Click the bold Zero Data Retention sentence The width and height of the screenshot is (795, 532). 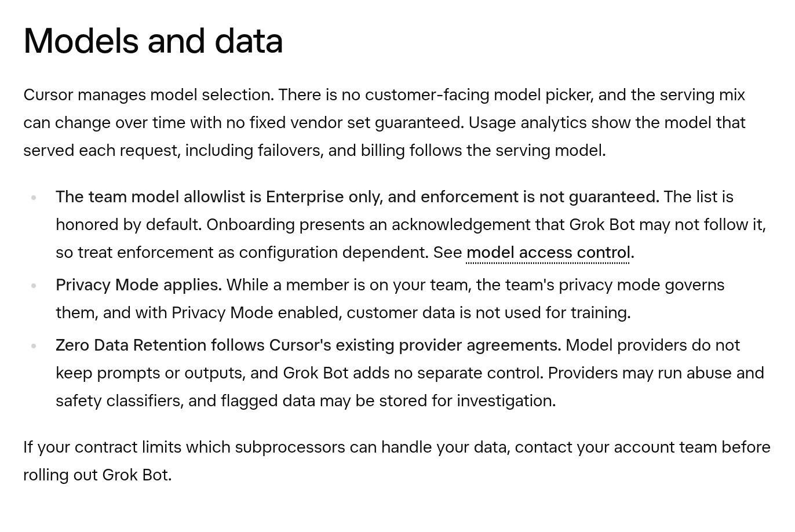(x=308, y=345)
